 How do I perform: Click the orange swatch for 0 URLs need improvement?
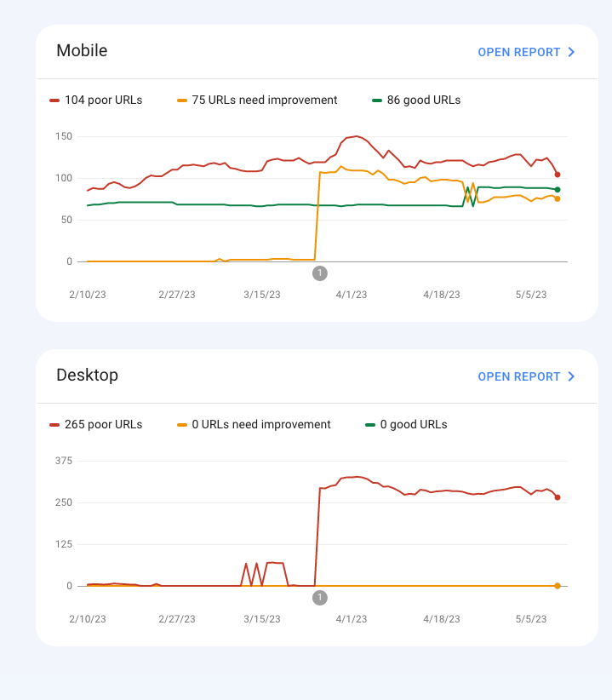point(182,425)
